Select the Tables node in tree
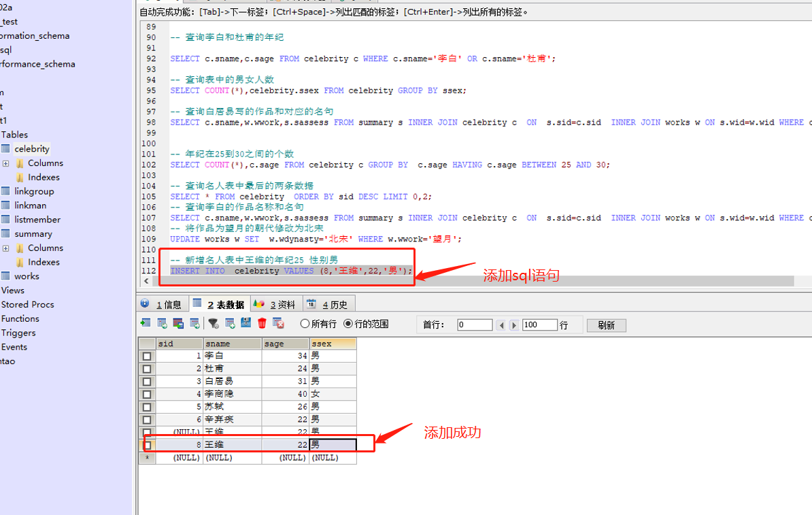 pyautogui.click(x=14, y=135)
